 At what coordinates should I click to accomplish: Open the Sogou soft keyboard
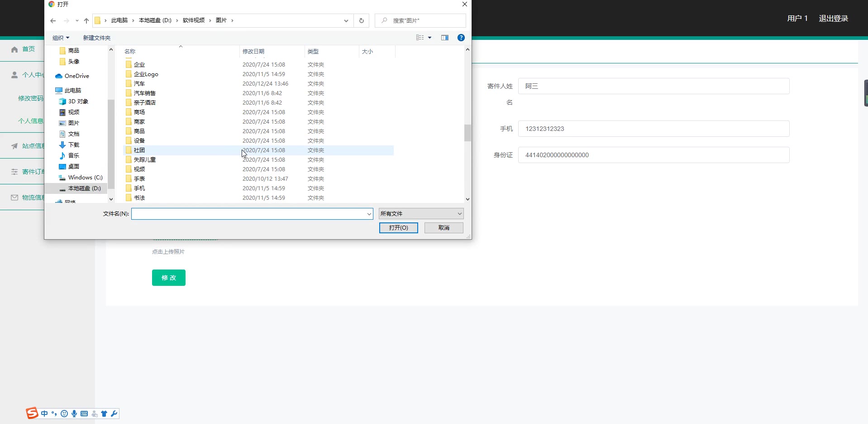(84, 414)
